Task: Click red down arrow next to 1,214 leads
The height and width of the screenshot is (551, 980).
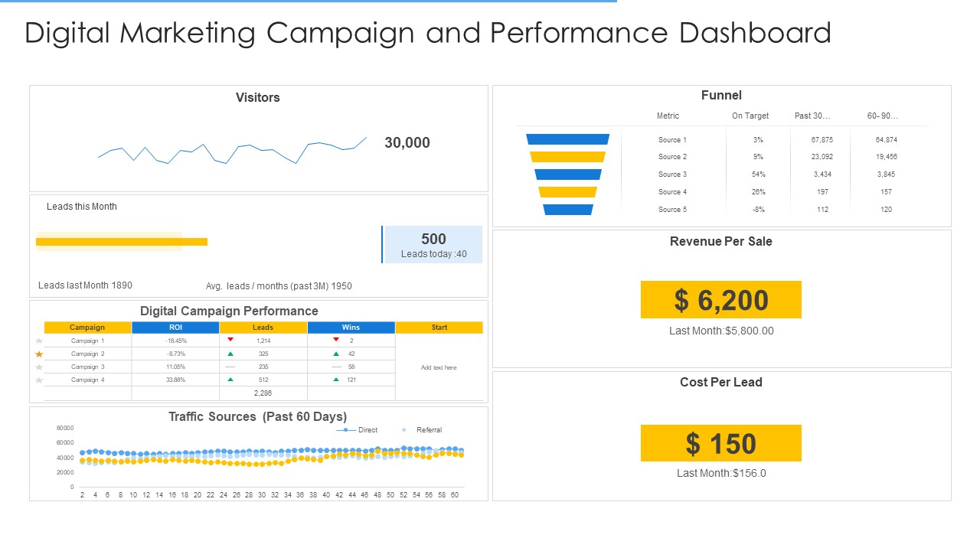Action: [x=230, y=340]
